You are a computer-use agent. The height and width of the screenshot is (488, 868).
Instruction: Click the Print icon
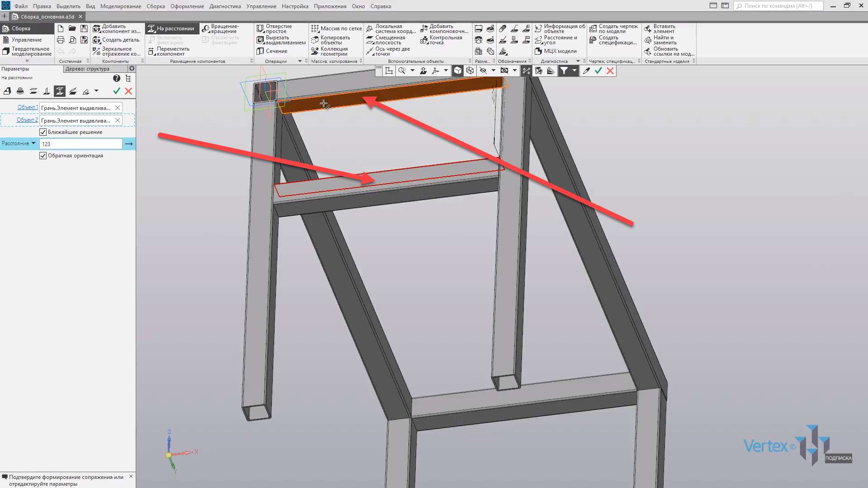point(61,40)
